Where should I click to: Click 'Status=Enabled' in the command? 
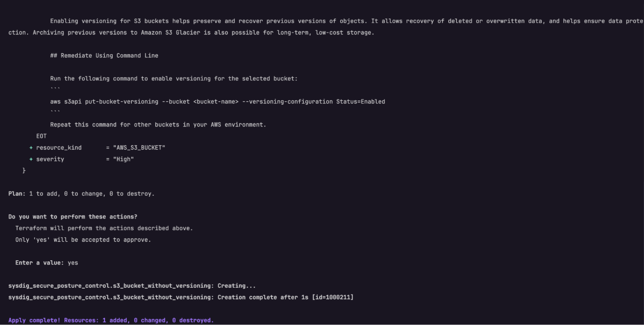click(361, 102)
